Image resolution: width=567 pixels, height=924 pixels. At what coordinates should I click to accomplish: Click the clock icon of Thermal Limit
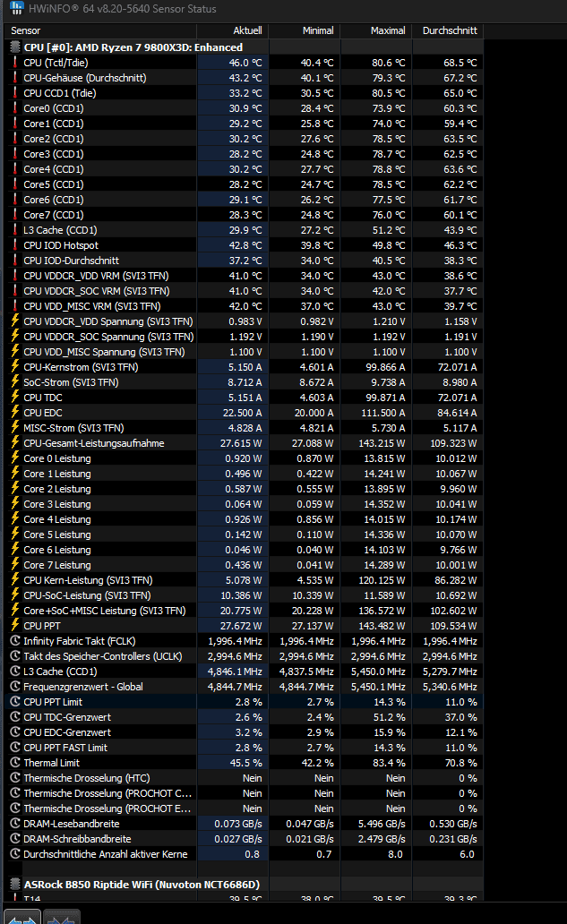click(15, 763)
